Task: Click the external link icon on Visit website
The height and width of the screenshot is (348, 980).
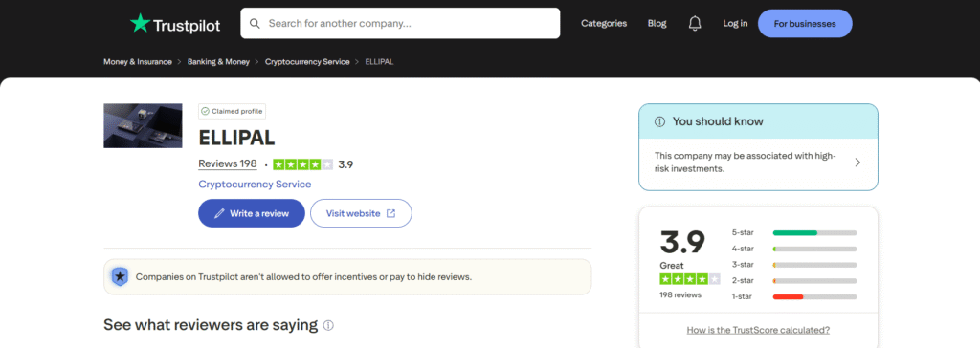Action: 390,213
